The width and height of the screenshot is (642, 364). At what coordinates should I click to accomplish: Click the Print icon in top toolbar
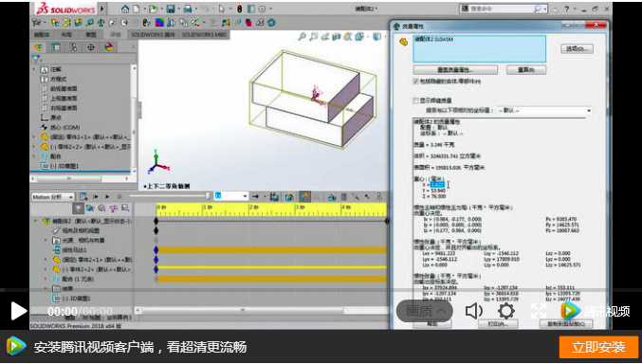(x=188, y=9)
